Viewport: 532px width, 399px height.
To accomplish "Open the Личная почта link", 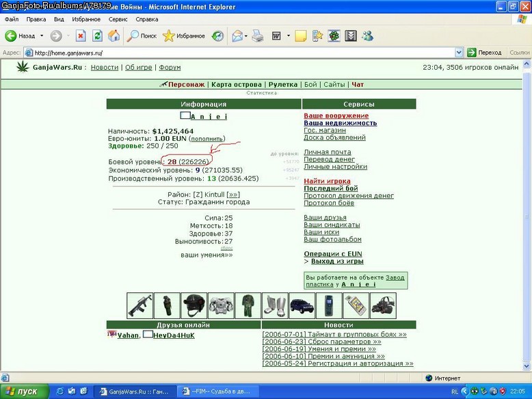I will (x=328, y=152).
